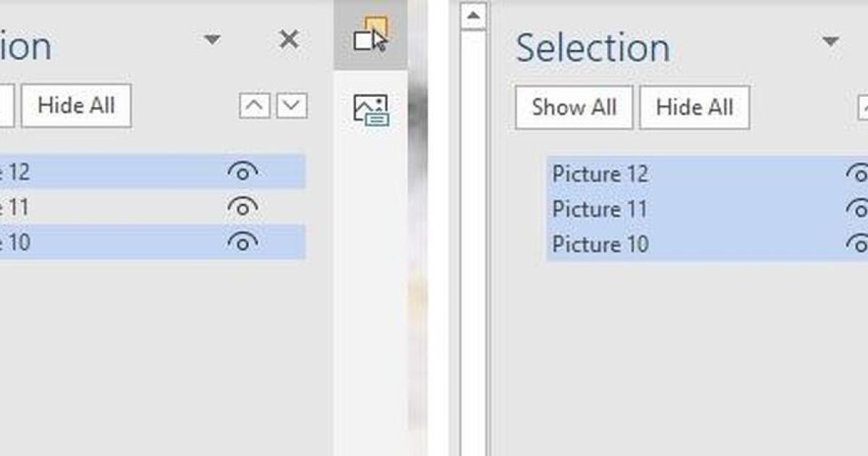Click Hide All next to Show All
This screenshot has width=868, height=456.
pos(694,107)
